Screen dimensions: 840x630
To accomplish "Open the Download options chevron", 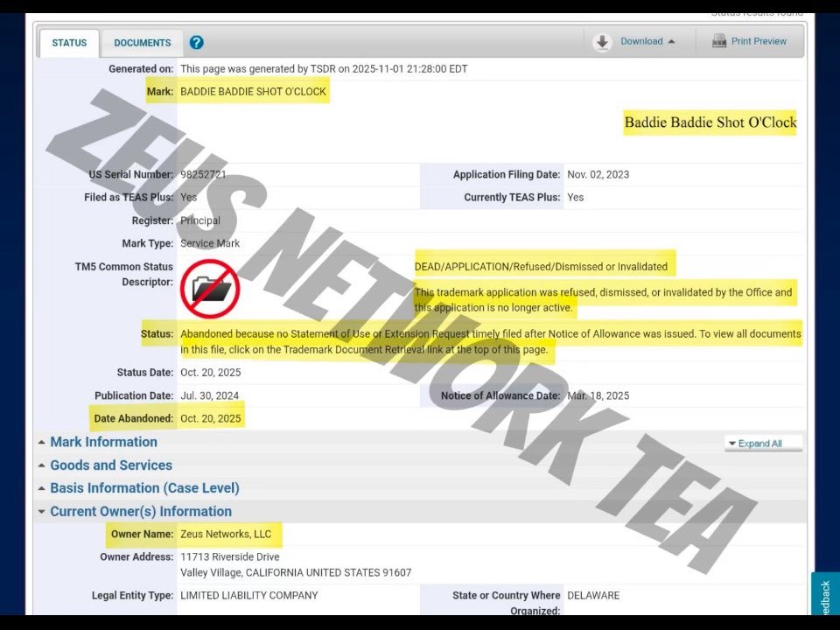I will tap(672, 40).
